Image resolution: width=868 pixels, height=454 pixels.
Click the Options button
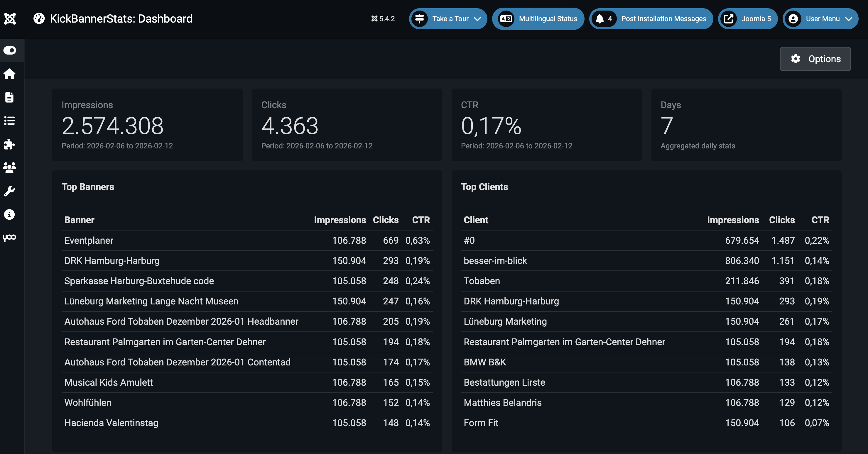[x=815, y=59]
